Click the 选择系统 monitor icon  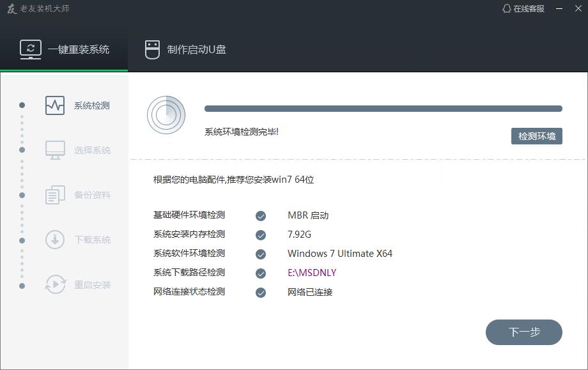point(54,150)
